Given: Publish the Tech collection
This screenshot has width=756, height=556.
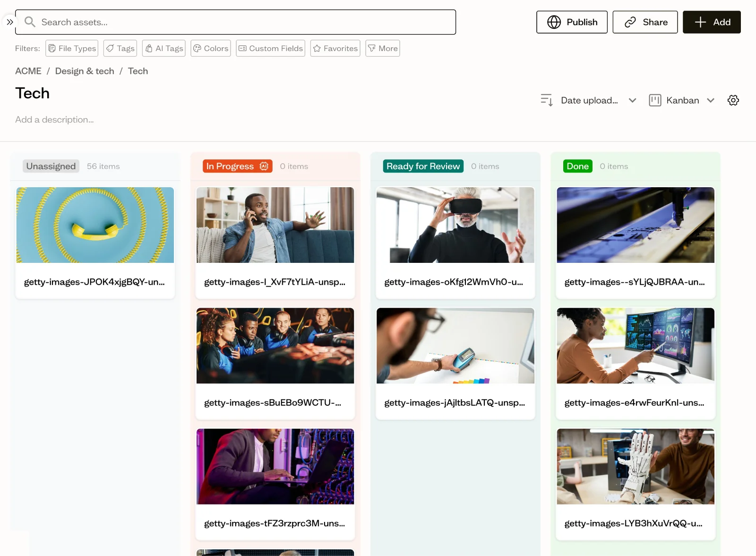Looking at the screenshot, I should coord(572,22).
